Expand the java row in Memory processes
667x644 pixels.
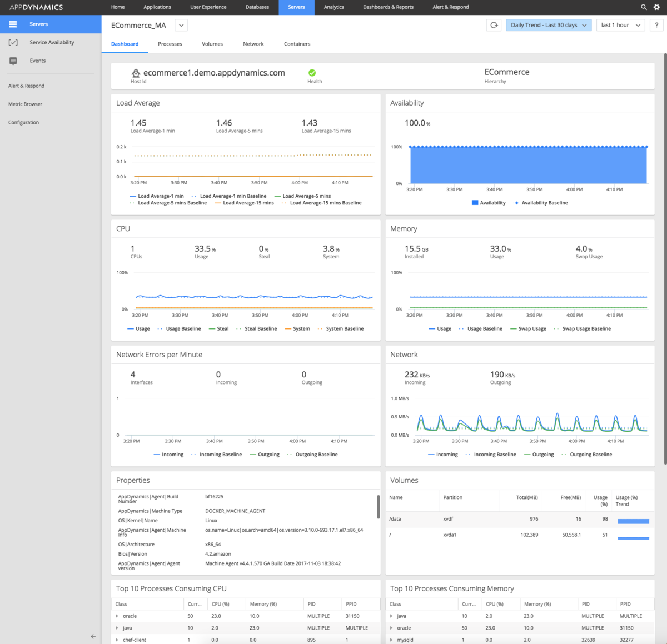[391, 616]
